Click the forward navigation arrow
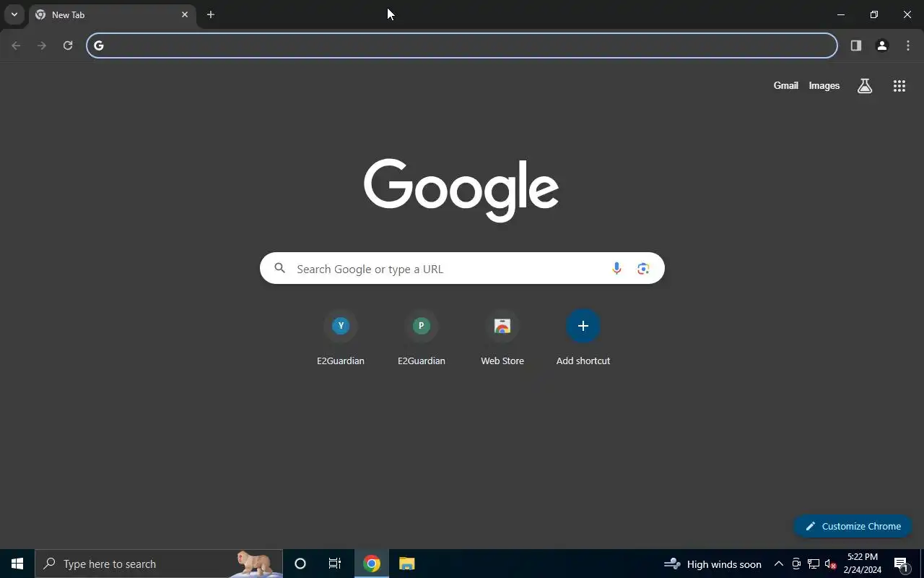This screenshot has height=578, width=924. pyautogui.click(x=42, y=46)
